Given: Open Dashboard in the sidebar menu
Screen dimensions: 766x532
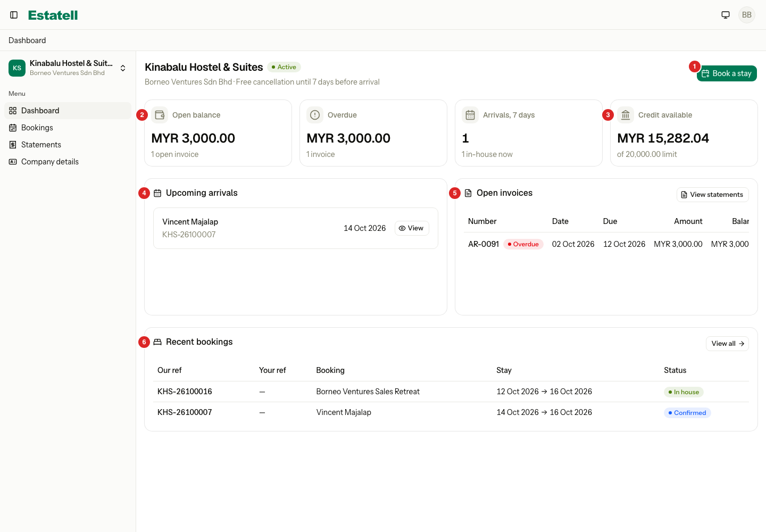Looking at the screenshot, I should click(68, 111).
